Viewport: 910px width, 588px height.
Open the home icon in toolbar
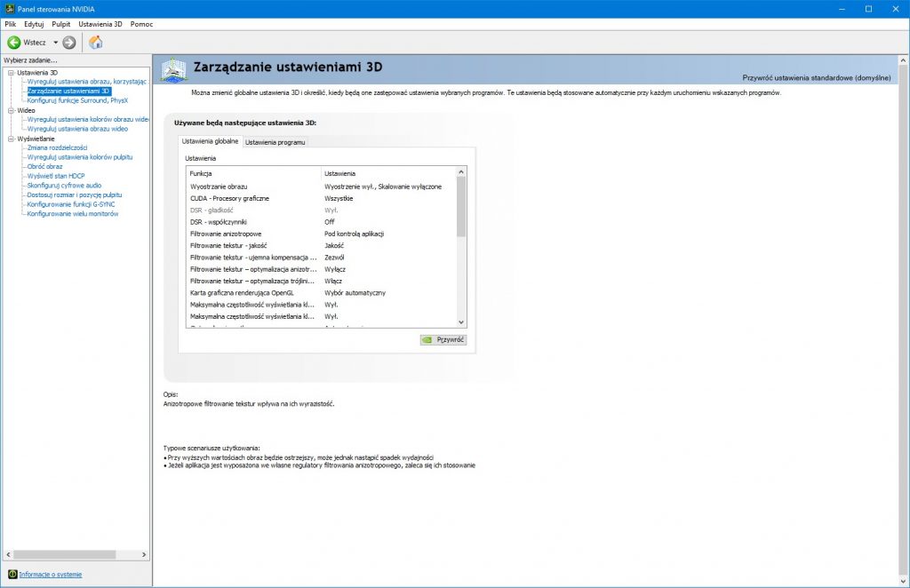(96, 43)
